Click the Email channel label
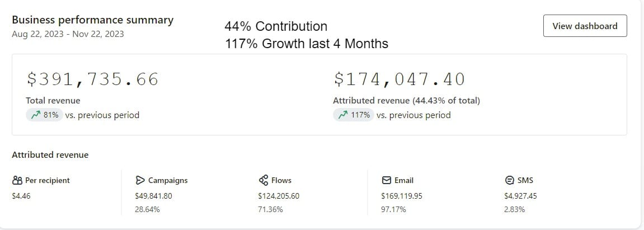The image size is (644, 230). [404, 180]
